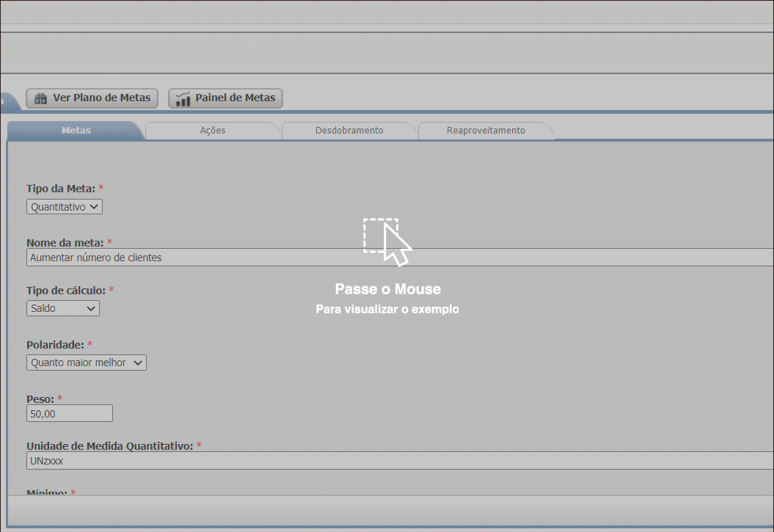The image size is (774, 532).
Task: Click the Para visualizar o exemplo caption
Action: (387, 310)
